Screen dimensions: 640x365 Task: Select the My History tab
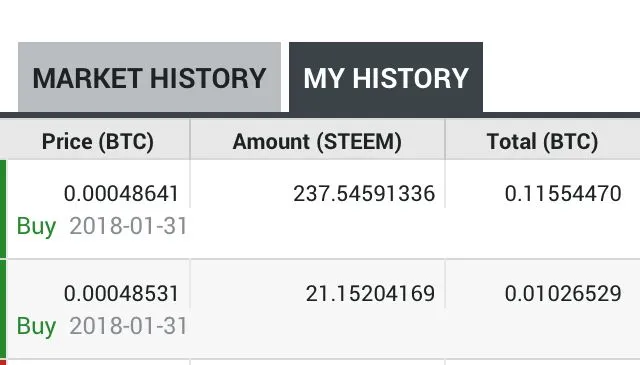click(386, 77)
